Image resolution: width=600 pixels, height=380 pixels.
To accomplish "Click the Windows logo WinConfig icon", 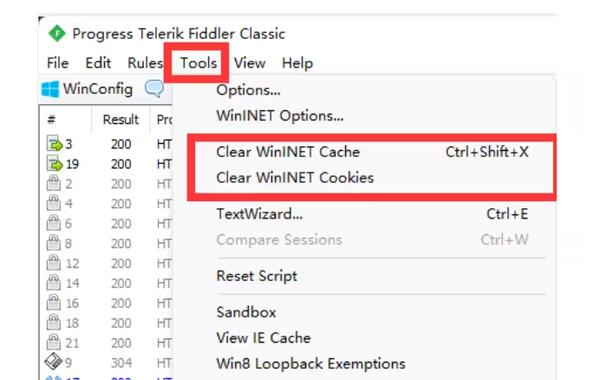I will tap(50, 89).
